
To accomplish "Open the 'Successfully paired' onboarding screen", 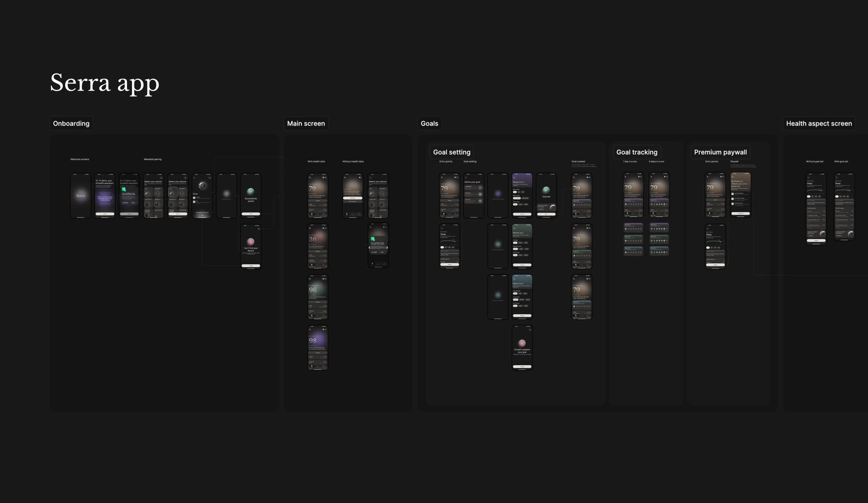I will point(251,196).
